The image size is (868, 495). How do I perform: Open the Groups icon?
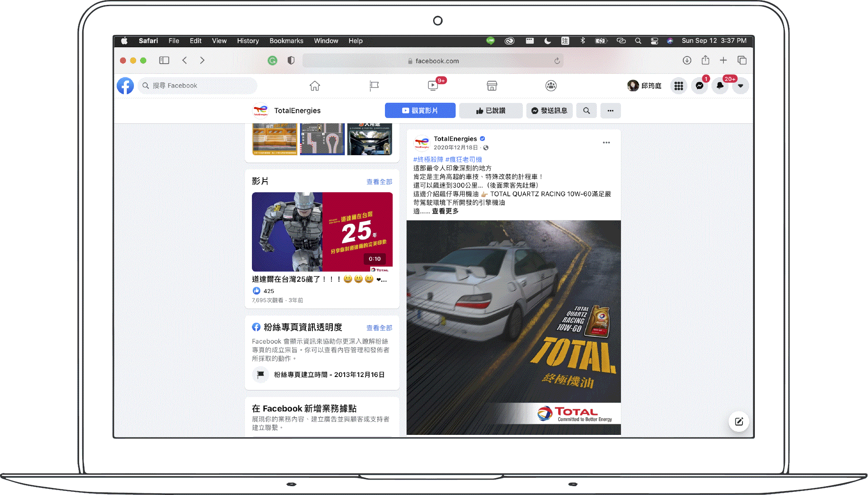(x=551, y=85)
